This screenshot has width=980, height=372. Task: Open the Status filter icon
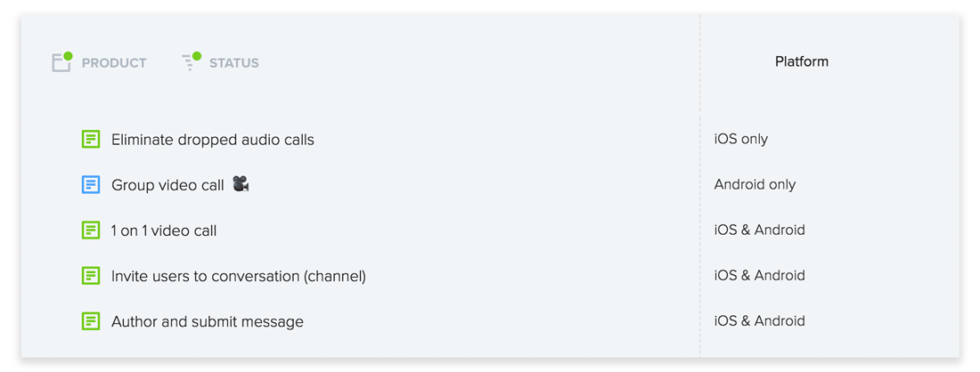192,61
